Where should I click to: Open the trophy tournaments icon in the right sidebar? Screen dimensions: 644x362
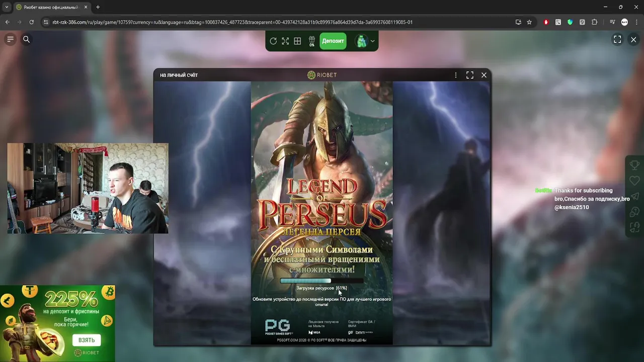coord(634,164)
